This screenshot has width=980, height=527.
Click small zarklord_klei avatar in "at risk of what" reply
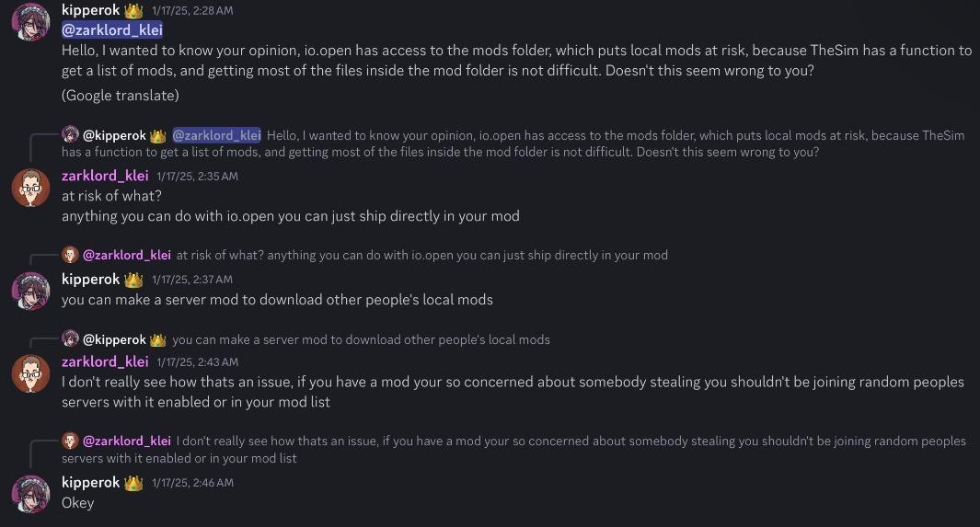[70, 255]
